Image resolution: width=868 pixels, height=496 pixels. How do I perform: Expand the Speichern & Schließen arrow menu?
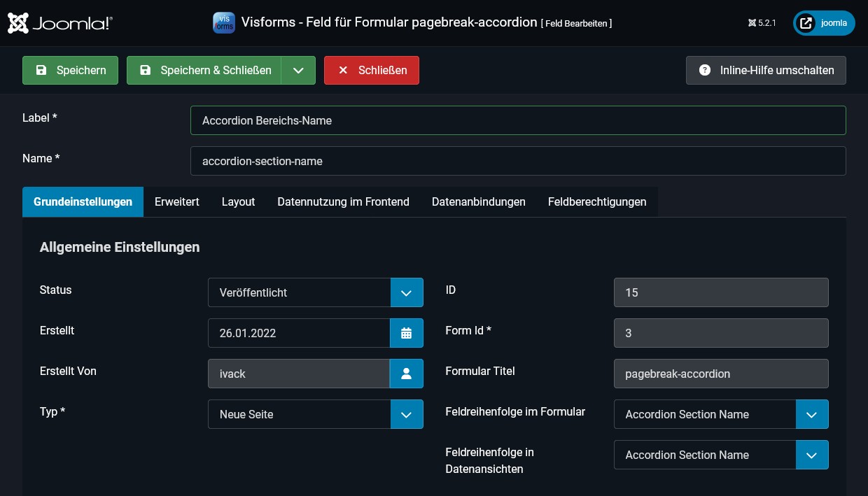click(x=298, y=70)
